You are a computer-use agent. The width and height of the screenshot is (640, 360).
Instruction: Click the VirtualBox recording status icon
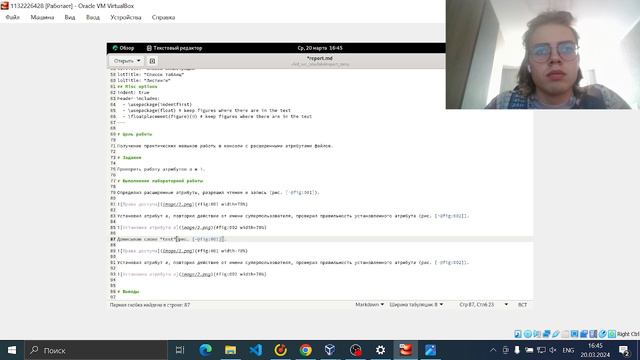coord(584,334)
